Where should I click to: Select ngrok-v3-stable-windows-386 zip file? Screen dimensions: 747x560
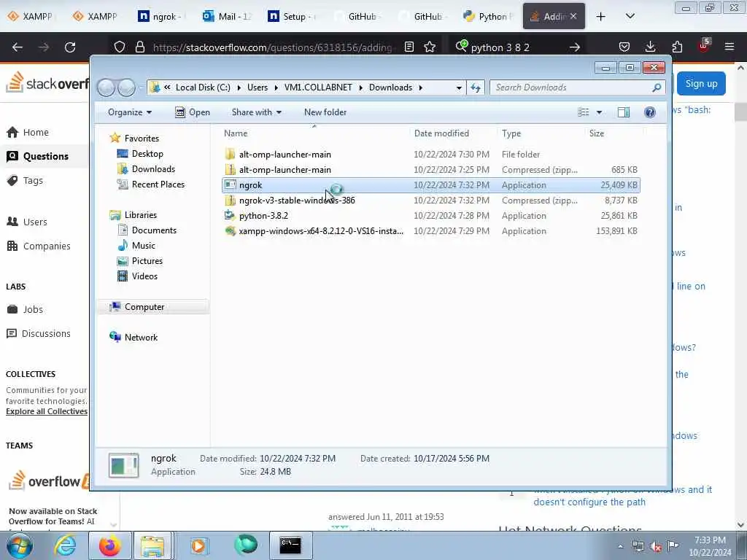coord(431,200)
